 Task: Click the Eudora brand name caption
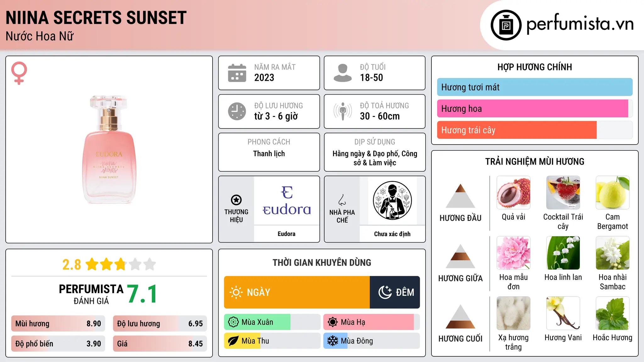pos(286,234)
